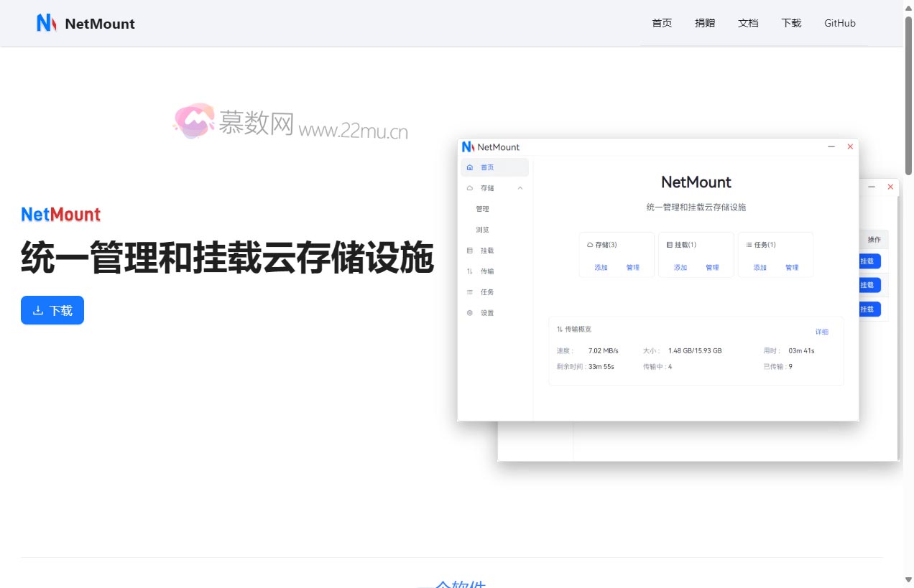Click 管理 in the 挂载(1) card
914x588 pixels.
coord(712,266)
